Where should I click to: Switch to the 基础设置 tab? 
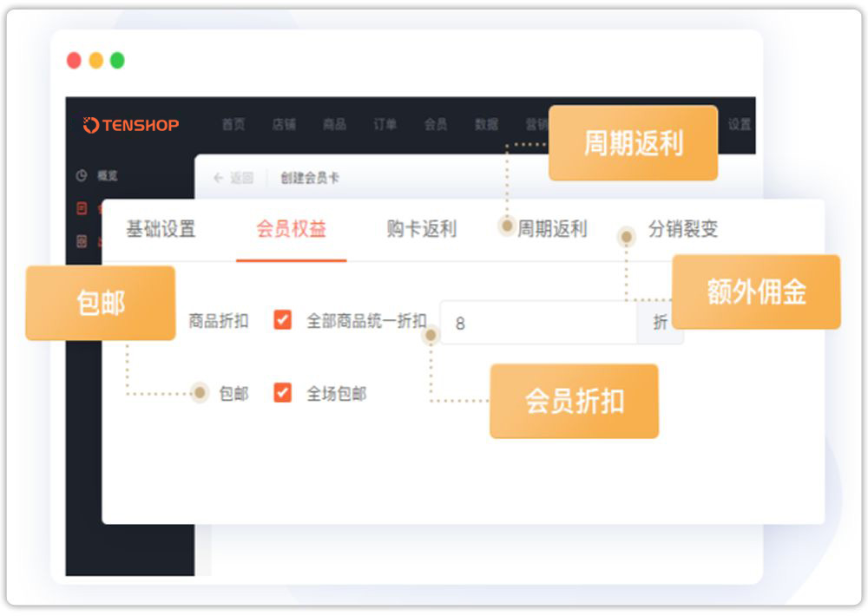161,229
